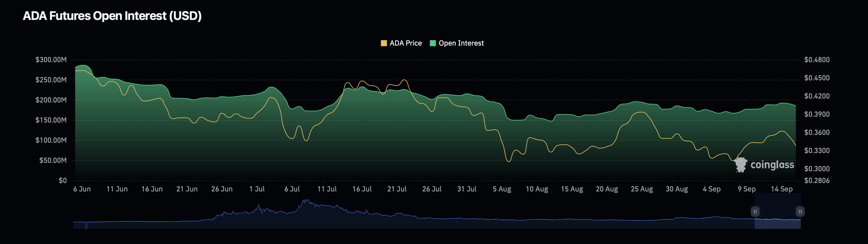The width and height of the screenshot is (868, 244).
Task: Click the 1 Jul date label
Action: (257, 189)
